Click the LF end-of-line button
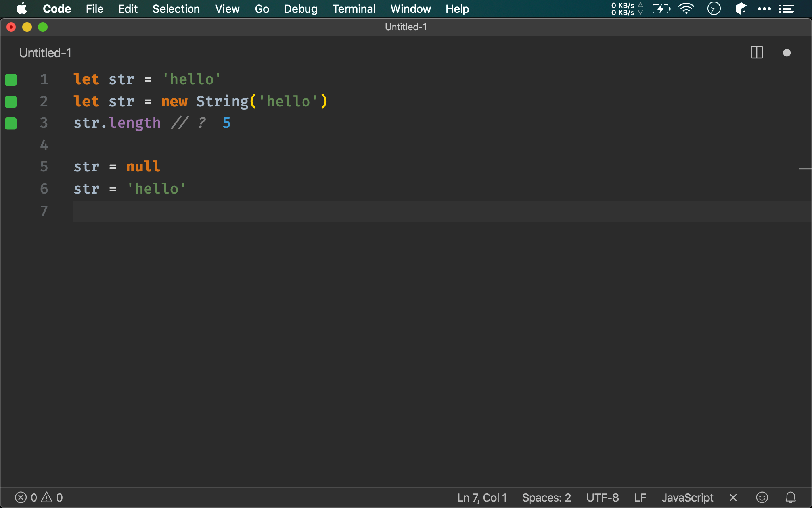Image resolution: width=812 pixels, height=508 pixels. pos(640,497)
